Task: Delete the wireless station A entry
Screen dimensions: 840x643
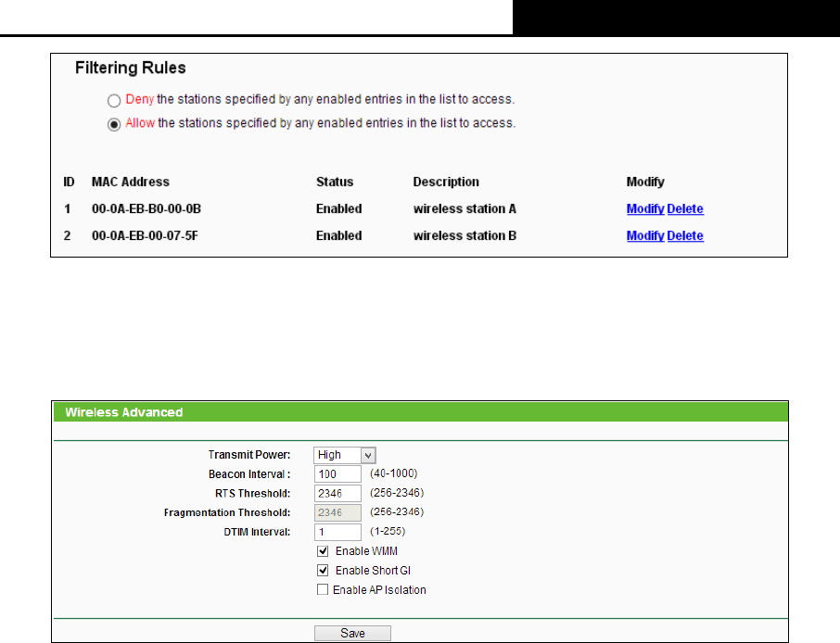Action: pyautogui.click(x=685, y=209)
